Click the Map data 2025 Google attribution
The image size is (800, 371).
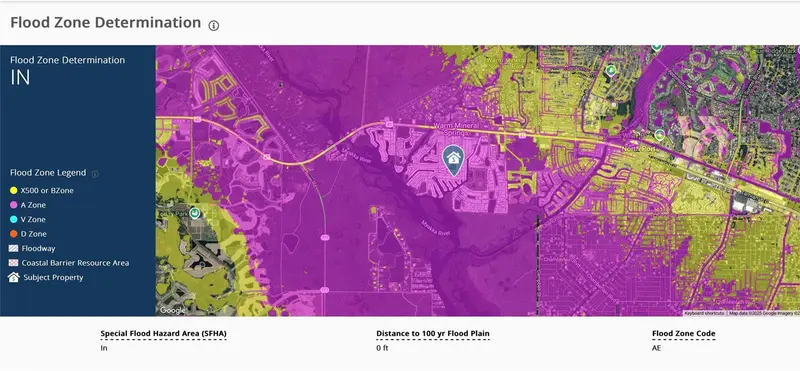click(764, 313)
